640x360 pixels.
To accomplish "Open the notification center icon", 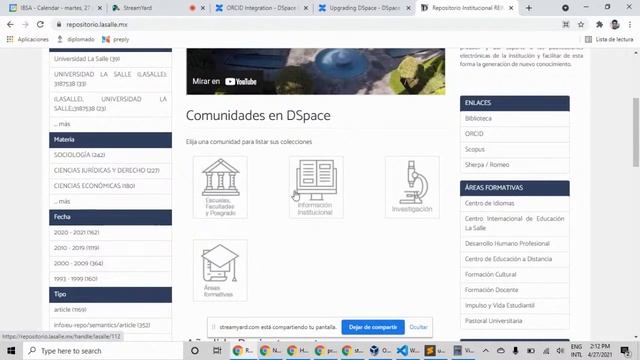I will (x=624, y=351).
